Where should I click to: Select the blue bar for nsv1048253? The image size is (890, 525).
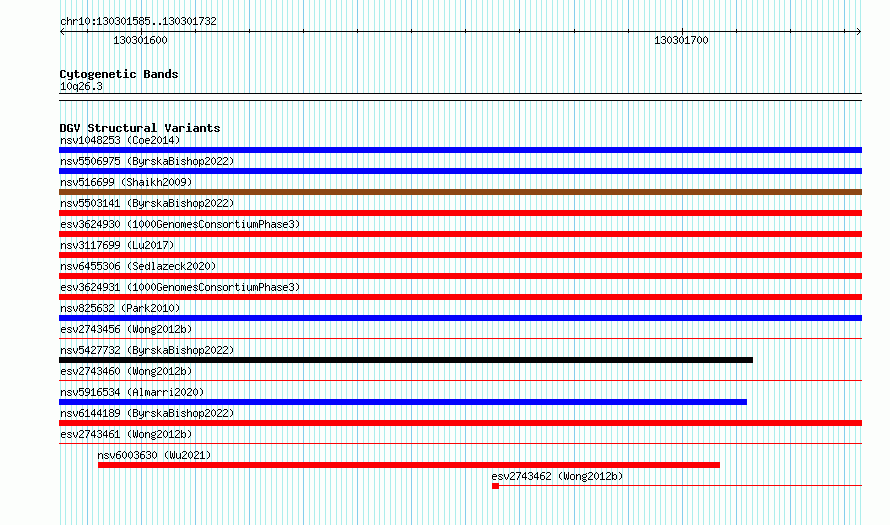coord(460,150)
